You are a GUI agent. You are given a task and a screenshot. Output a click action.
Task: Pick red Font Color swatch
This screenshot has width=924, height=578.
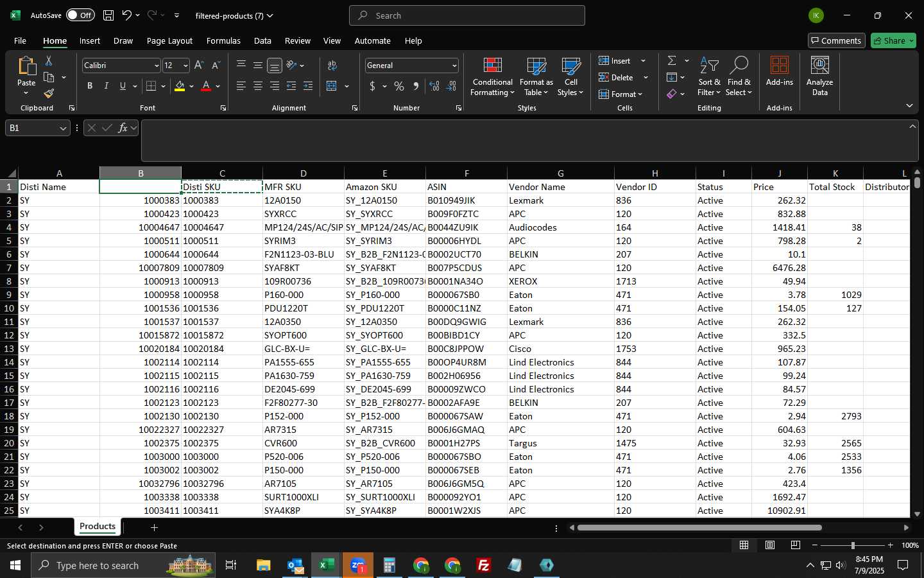tap(206, 86)
